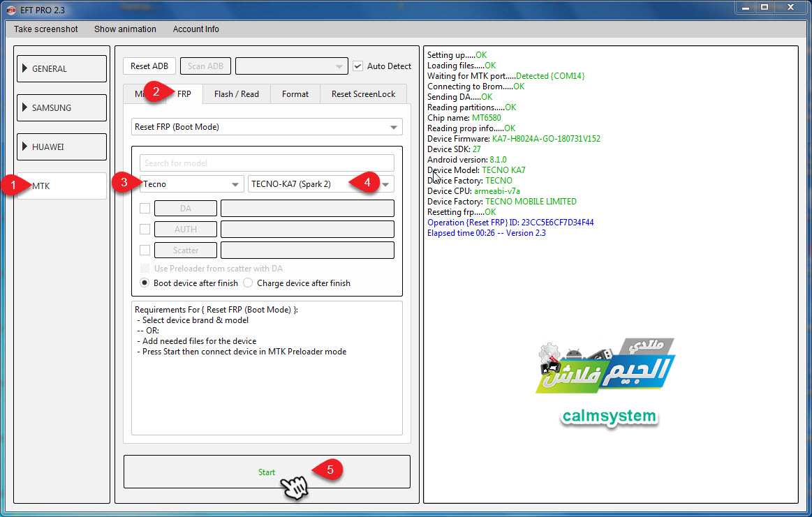Screen dimensions: 812x517
Task: Click the DA file path field
Action: 307,208
